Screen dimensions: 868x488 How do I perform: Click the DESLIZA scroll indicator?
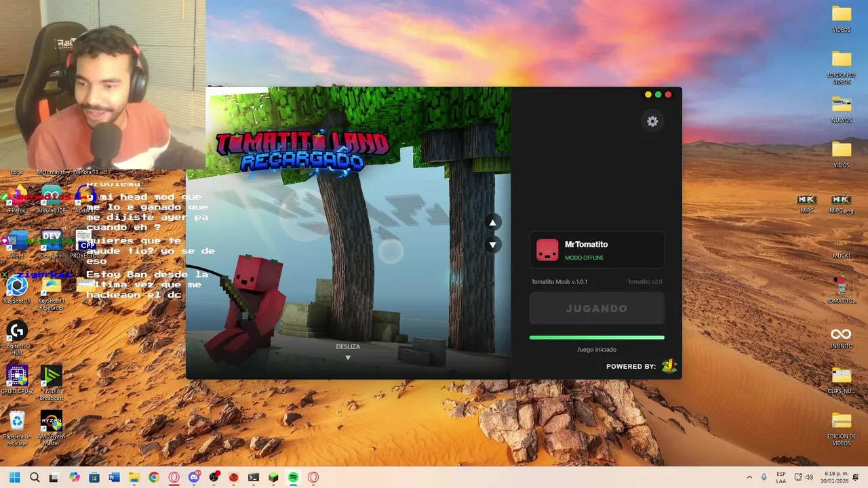tap(348, 350)
